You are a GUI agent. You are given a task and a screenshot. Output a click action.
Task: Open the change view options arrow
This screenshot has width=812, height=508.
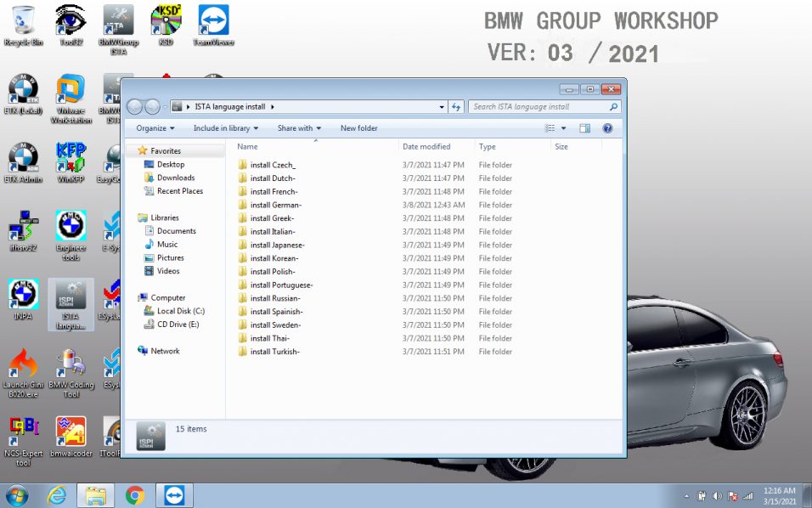pyautogui.click(x=563, y=128)
